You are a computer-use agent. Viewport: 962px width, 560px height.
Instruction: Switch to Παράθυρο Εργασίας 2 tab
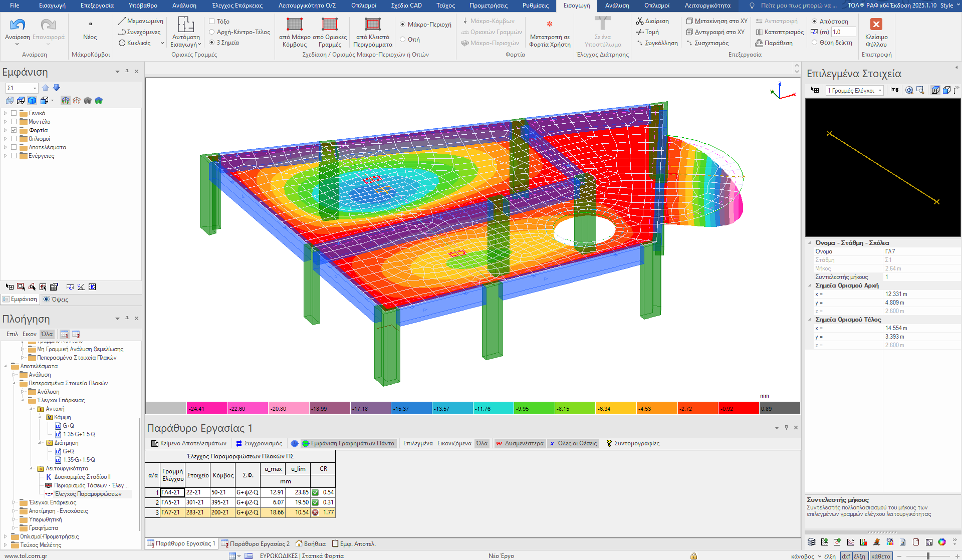pos(256,543)
